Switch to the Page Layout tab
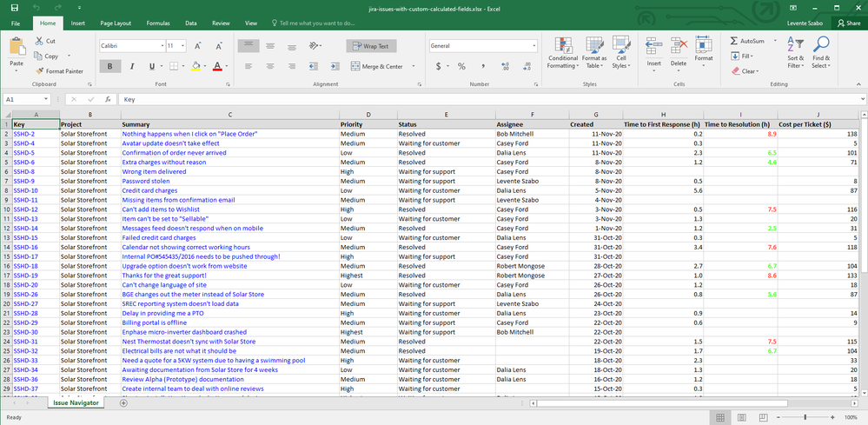 (116, 23)
